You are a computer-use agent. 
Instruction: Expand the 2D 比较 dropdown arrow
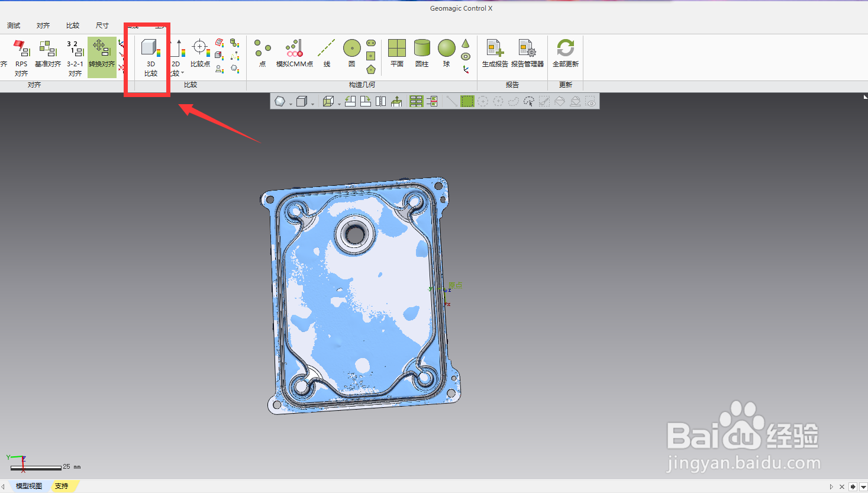point(183,73)
